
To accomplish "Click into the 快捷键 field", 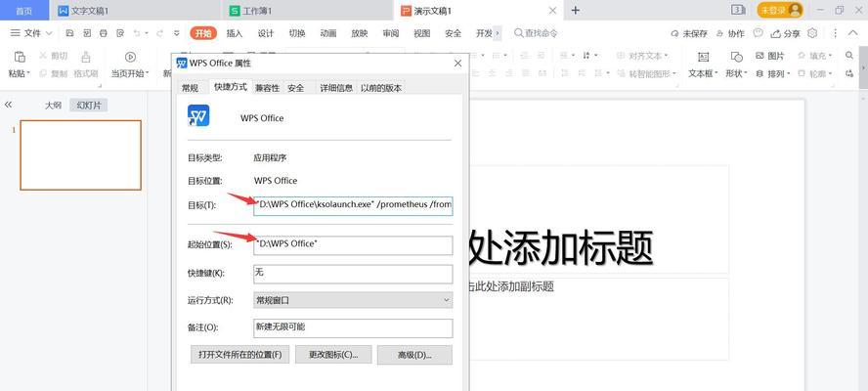I will 353,274.
